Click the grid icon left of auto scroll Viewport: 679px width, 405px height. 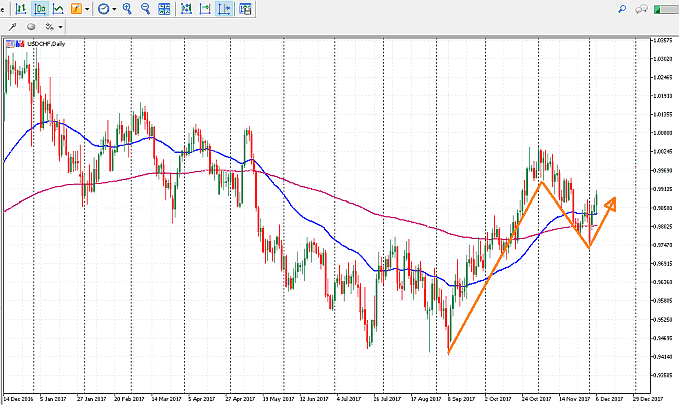click(x=185, y=9)
